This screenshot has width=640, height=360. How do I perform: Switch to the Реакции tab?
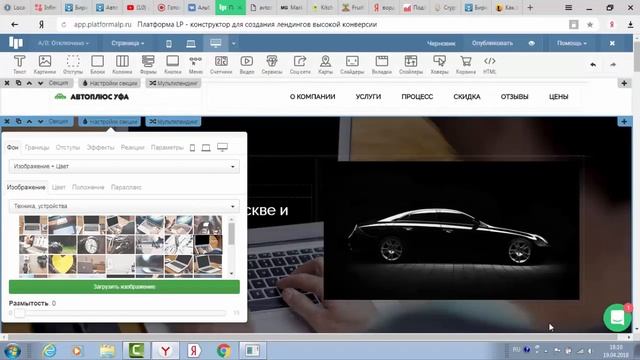point(133,147)
